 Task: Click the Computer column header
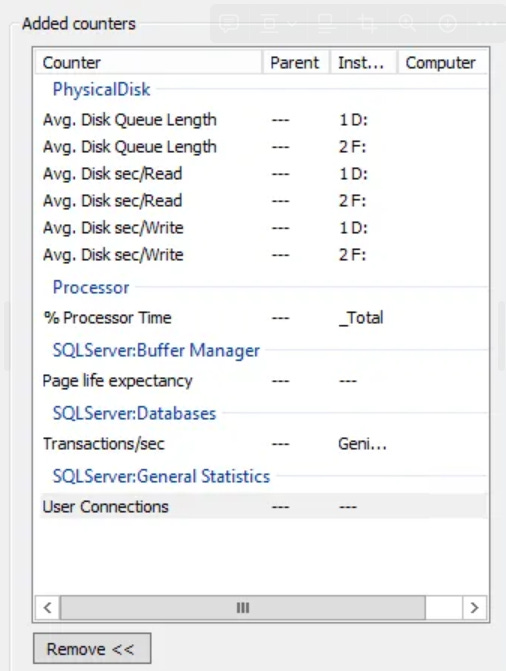[443, 63]
